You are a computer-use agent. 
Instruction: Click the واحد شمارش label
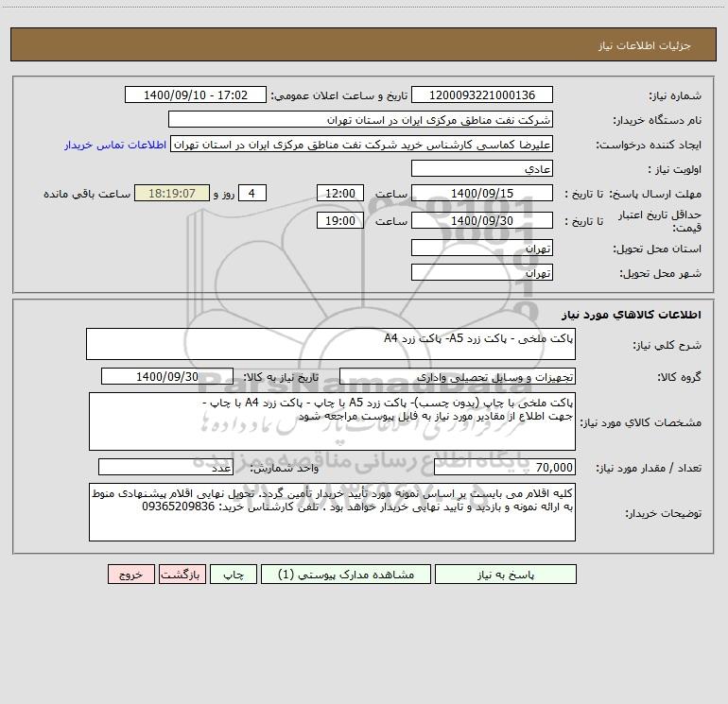[285, 469]
